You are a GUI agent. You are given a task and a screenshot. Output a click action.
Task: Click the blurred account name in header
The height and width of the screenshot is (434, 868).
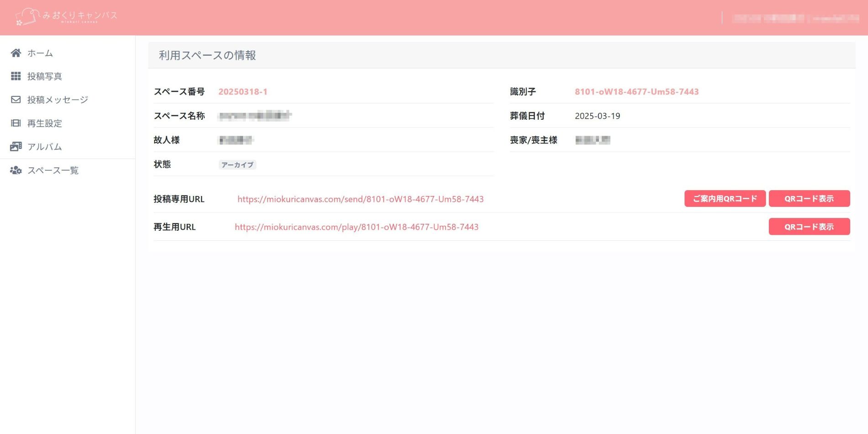tap(795, 18)
